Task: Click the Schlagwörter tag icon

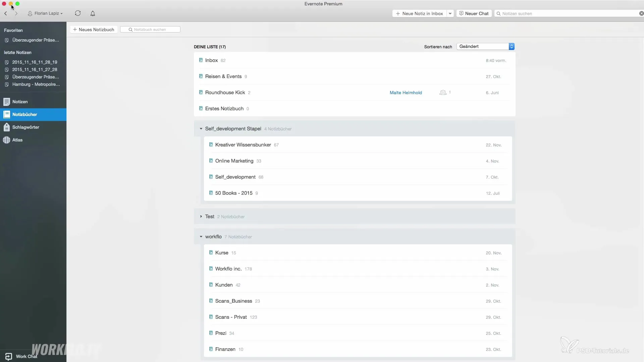Action: tap(7, 127)
